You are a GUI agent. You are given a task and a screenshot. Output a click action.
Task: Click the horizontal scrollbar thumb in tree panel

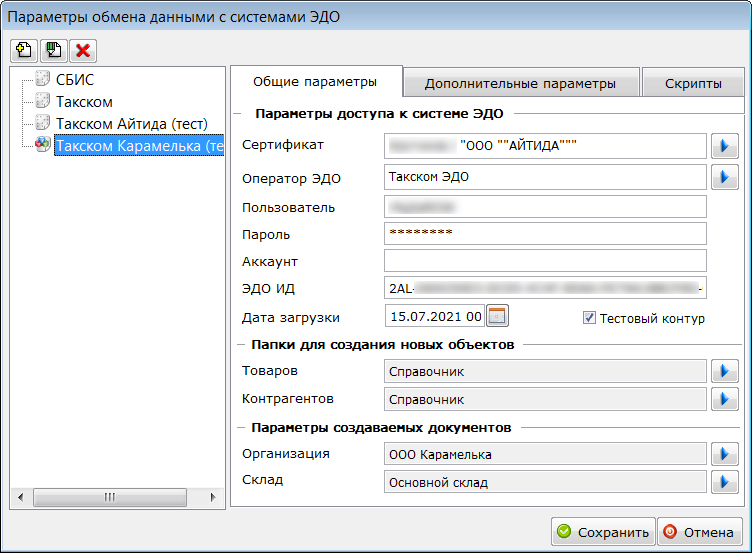110,497
